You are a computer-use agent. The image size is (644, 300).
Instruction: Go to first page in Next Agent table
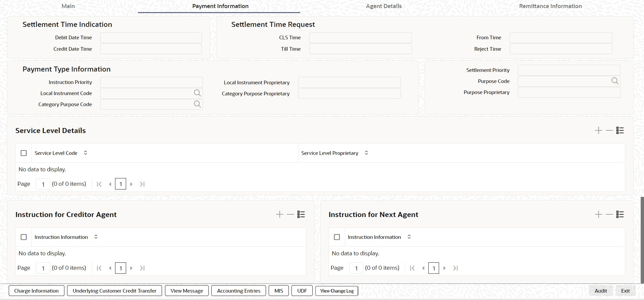[412, 268]
